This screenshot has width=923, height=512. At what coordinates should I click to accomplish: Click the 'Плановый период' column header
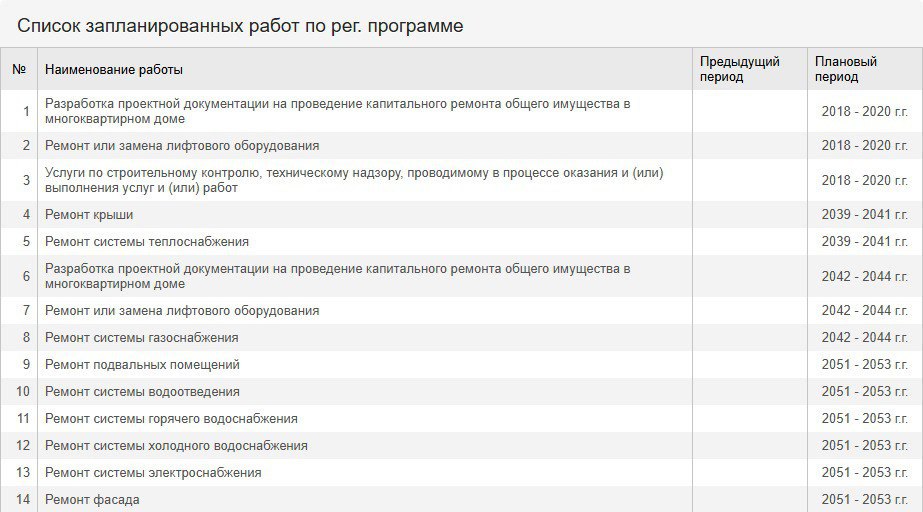(846, 69)
